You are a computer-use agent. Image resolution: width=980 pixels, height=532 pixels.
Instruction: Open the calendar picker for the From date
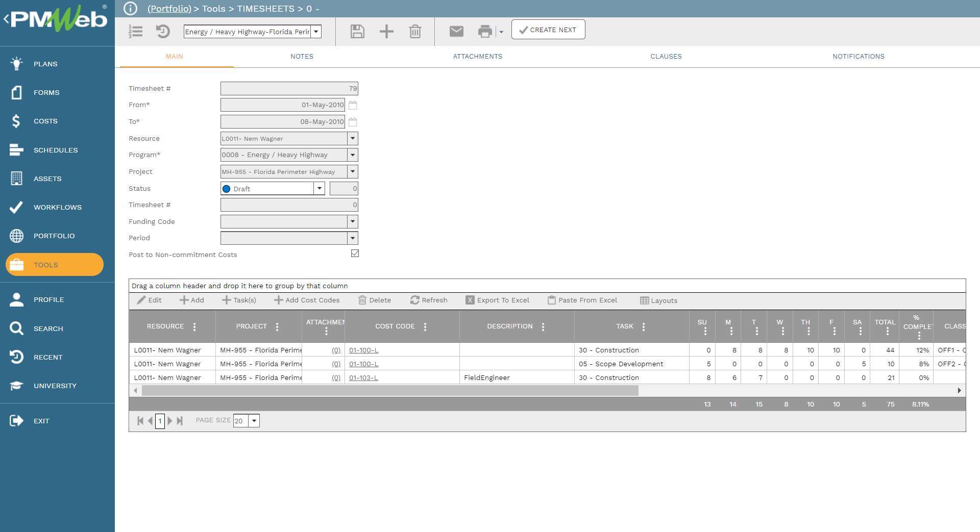coord(353,105)
